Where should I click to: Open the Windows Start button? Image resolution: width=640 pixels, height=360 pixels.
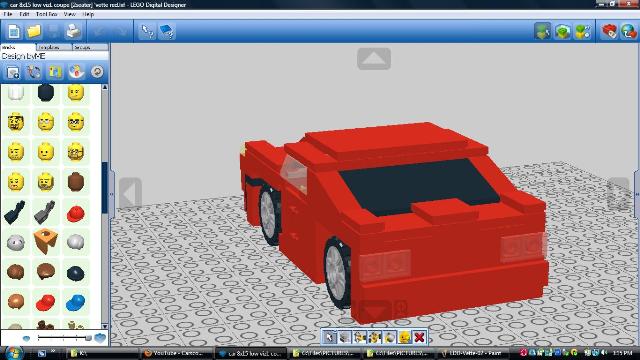[x=13, y=353]
